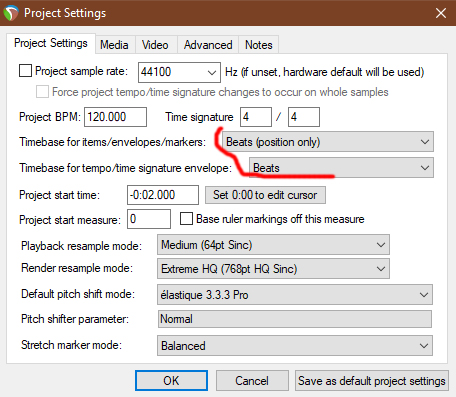The width and height of the screenshot is (456, 397).
Task: Open the Notes tab
Action: pyautogui.click(x=259, y=45)
